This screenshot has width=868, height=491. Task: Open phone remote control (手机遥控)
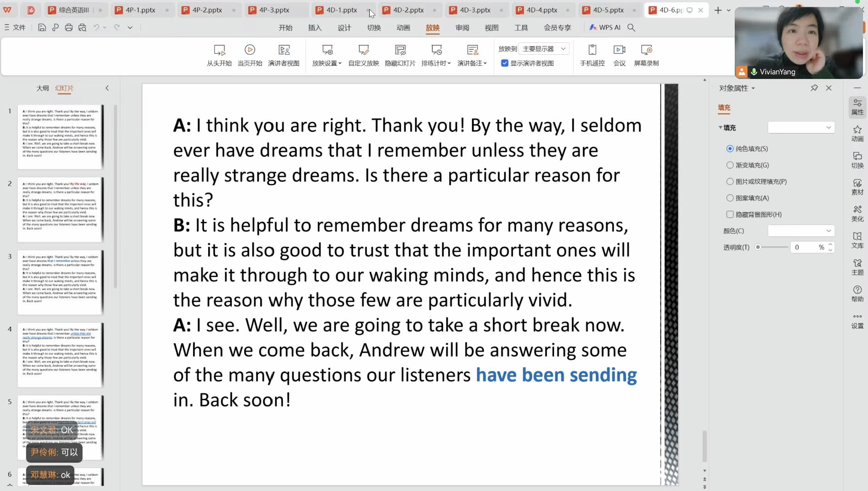point(592,55)
